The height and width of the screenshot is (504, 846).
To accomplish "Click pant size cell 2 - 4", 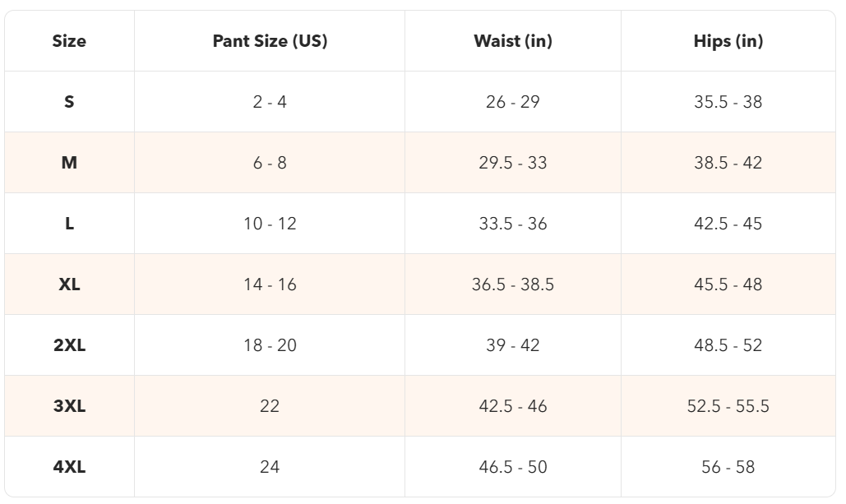I will [x=270, y=102].
